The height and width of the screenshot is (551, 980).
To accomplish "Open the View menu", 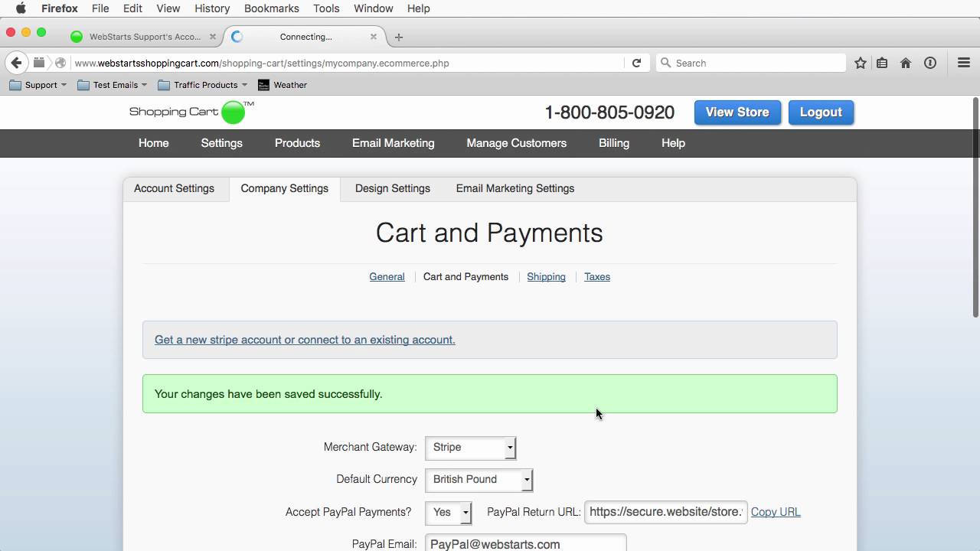I will tap(168, 8).
